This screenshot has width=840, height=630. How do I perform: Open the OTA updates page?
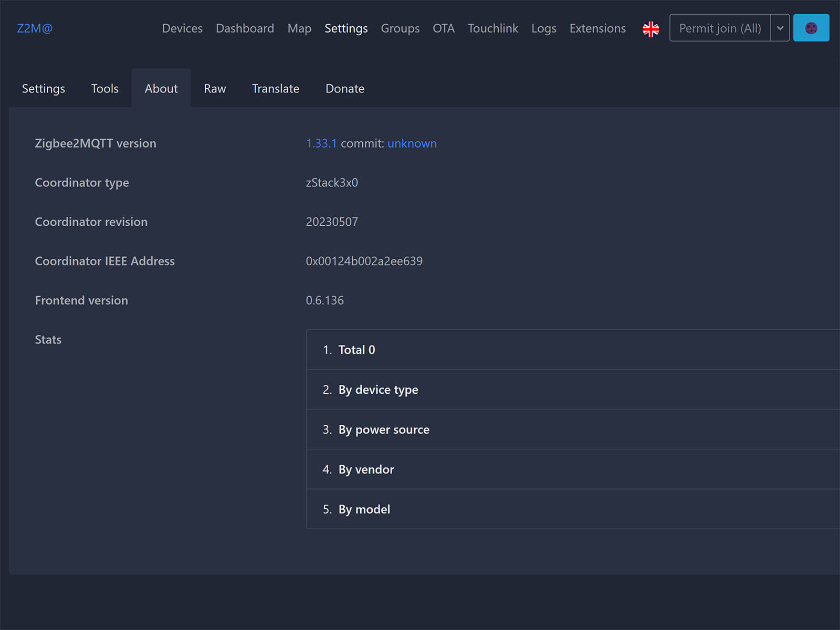click(444, 28)
